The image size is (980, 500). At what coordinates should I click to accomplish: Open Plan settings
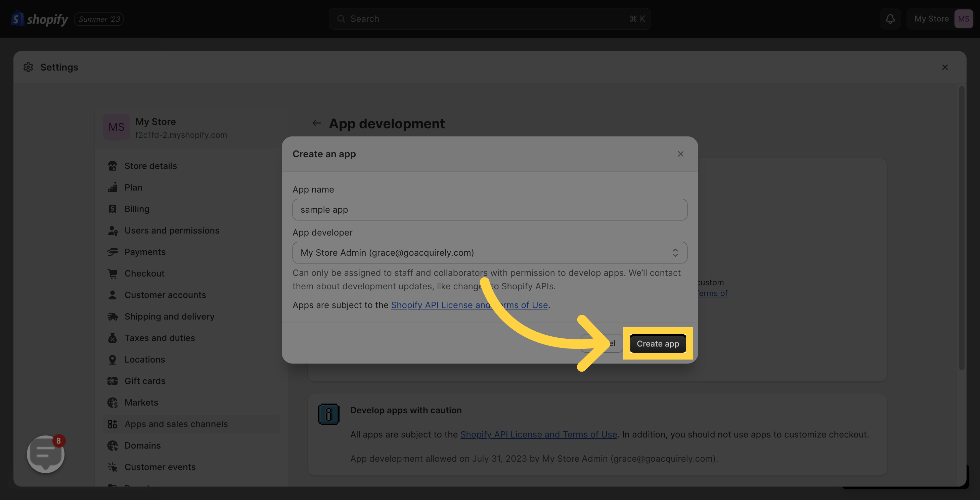coord(192,187)
